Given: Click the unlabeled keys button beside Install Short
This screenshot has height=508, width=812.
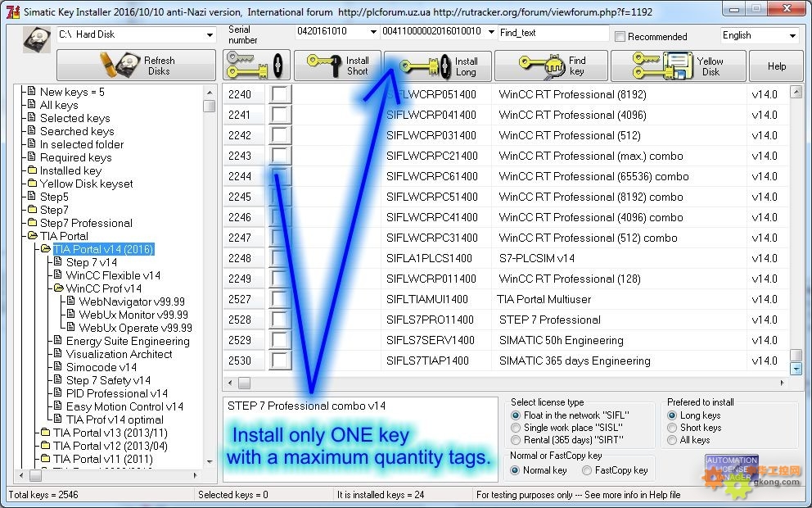Looking at the screenshot, I should click(257, 66).
